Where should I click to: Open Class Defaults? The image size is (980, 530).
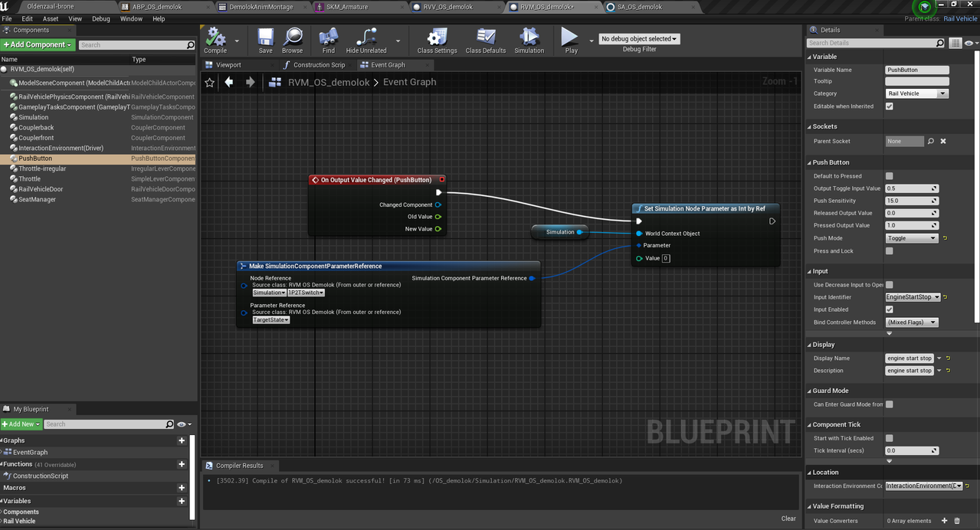(486, 38)
